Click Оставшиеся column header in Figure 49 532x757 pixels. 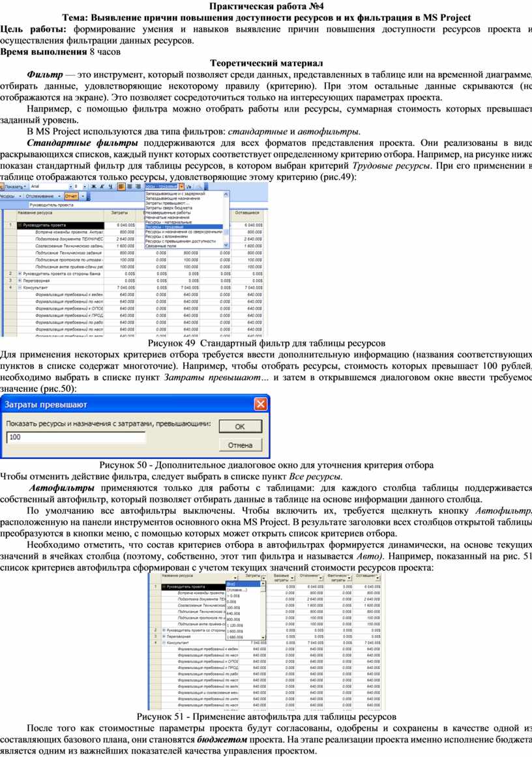point(247,215)
